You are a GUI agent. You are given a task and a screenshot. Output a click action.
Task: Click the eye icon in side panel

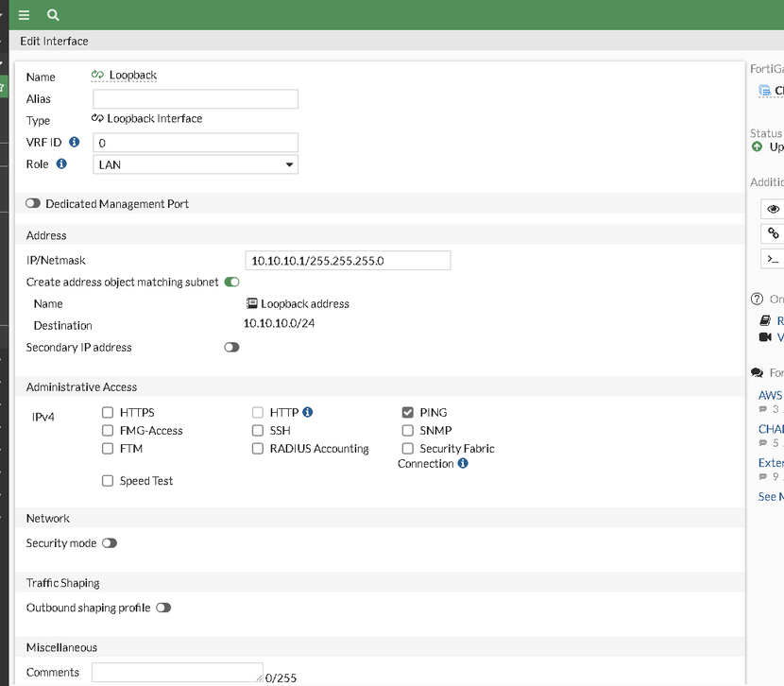click(773, 209)
